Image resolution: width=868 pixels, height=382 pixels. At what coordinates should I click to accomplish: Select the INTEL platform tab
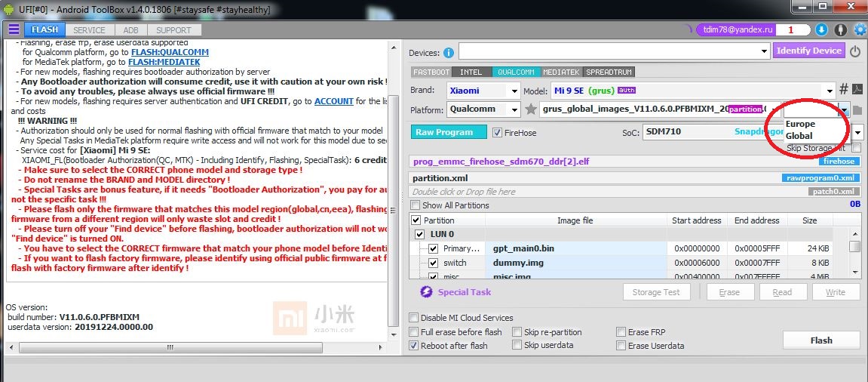click(x=471, y=72)
